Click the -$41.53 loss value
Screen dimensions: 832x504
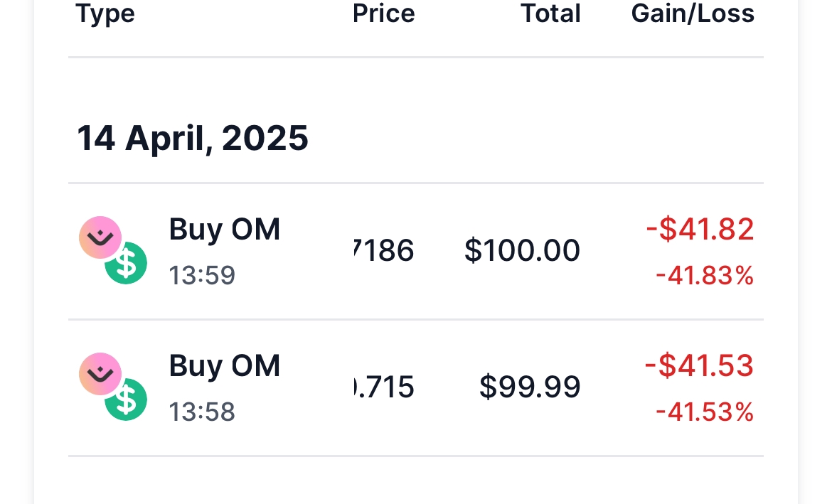click(699, 366)
